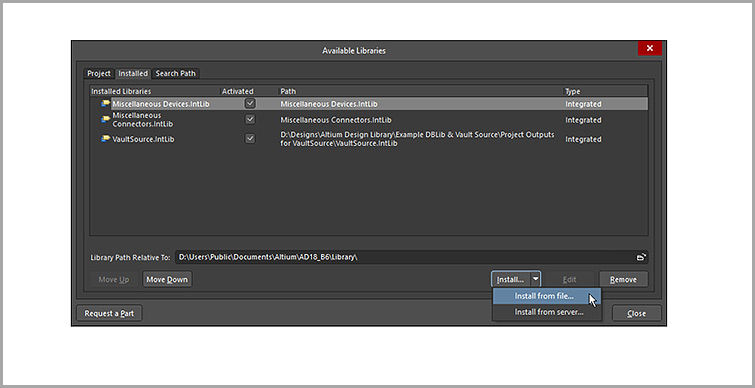Select the Installed tab
Image resolution: width=755 pixels, height=388 pixels.
pyautogui.click(x=133, y=74)
